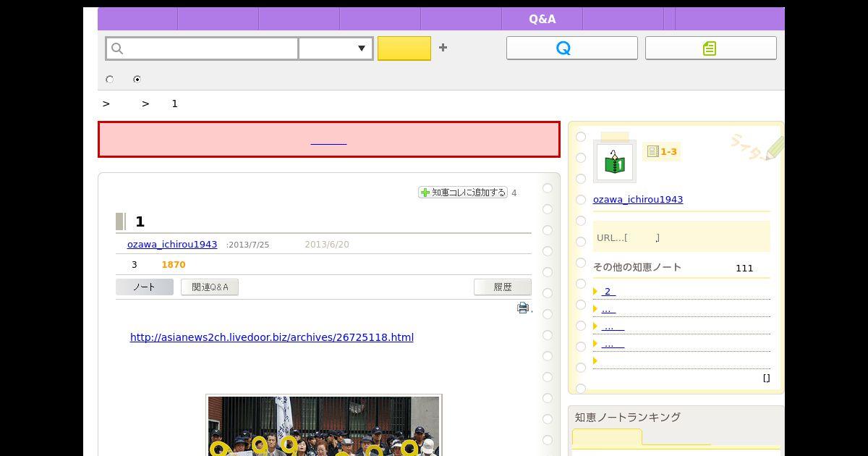The height and width of the screenshot is (456, 868).
Task: Click the 履歴 history button
Action: tap(502, 287)
